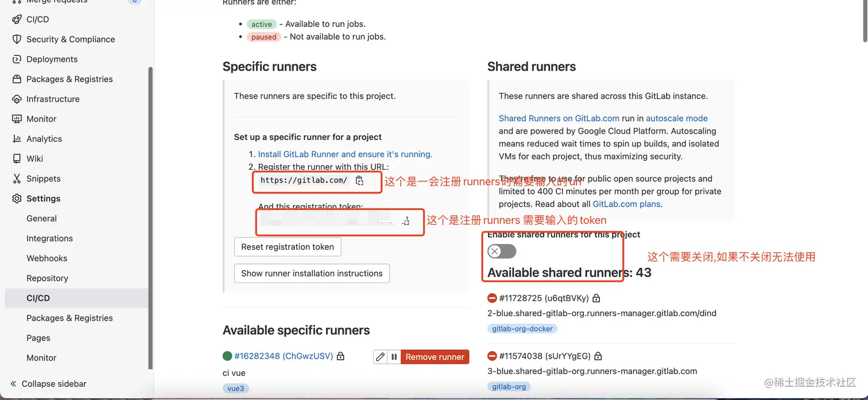Click the Monitor screen icon in sidebar
The image size is (868, 400).
point(17,119)
